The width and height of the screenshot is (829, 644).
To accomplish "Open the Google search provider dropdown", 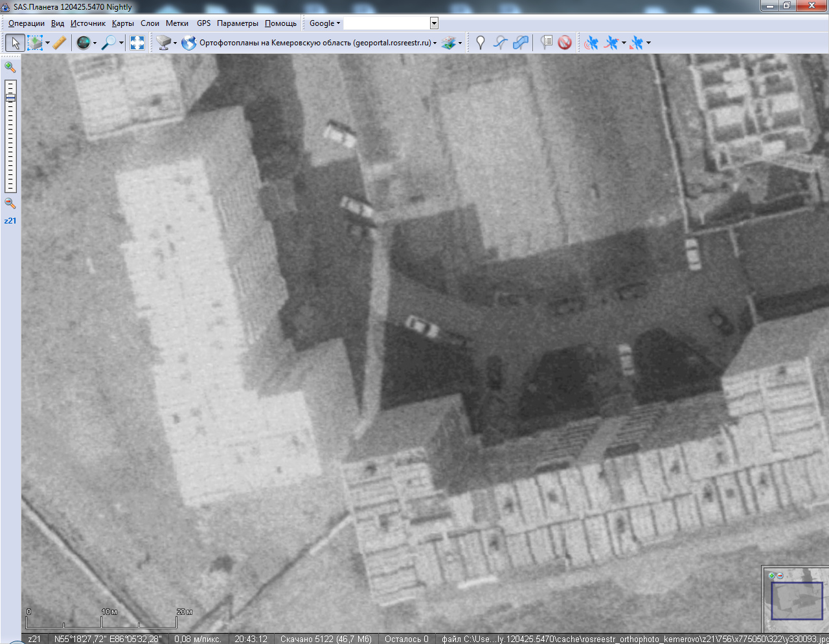I will coord(324,23).
